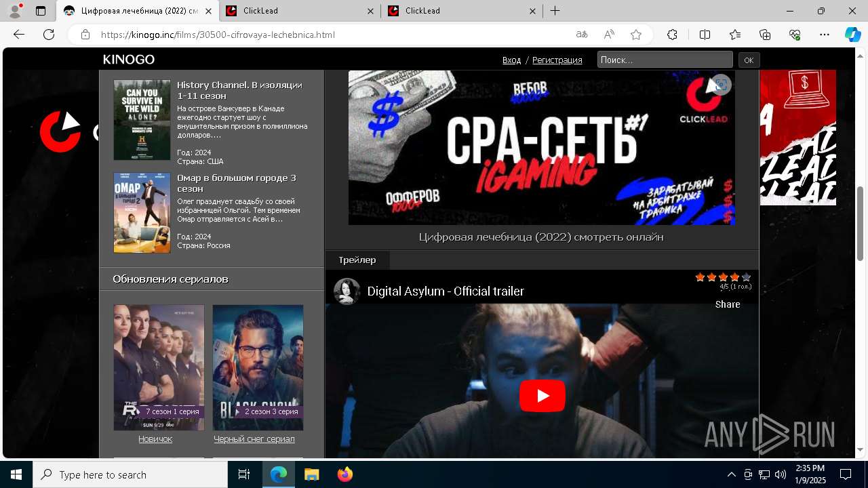
Task: Click visual search icon on banner
Action: [721, 85]
